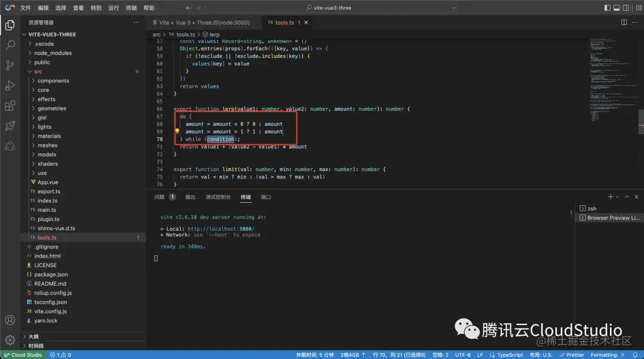
Task: Click the lightbulb quick fix on line 69
Action: (x=177, y=131)
